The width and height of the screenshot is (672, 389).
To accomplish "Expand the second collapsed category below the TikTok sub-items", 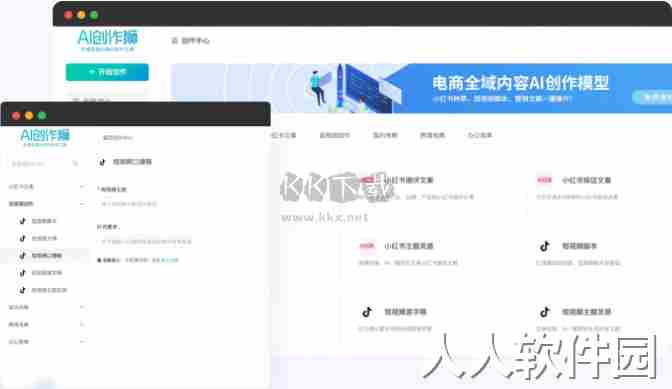I will coord(82,324).
